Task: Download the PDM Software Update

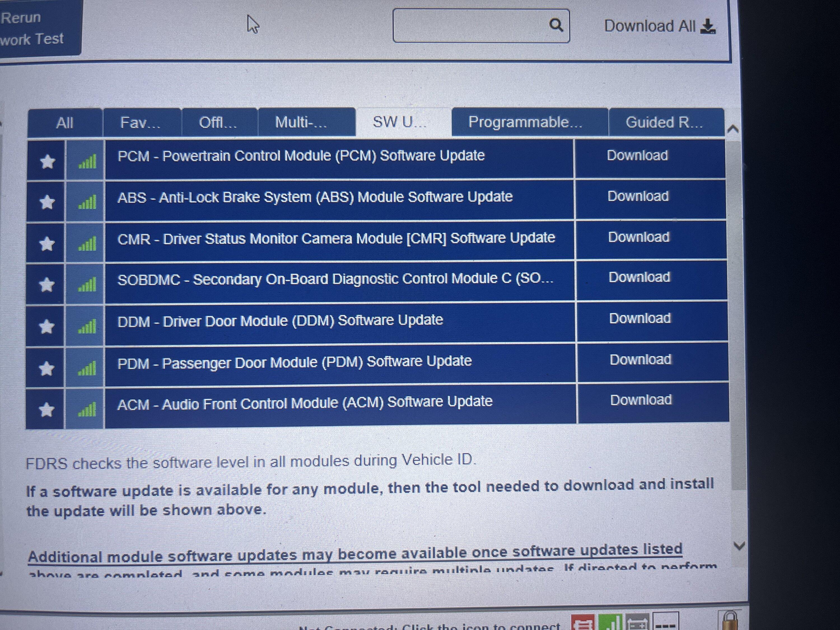Action: [x=640, y=359]
